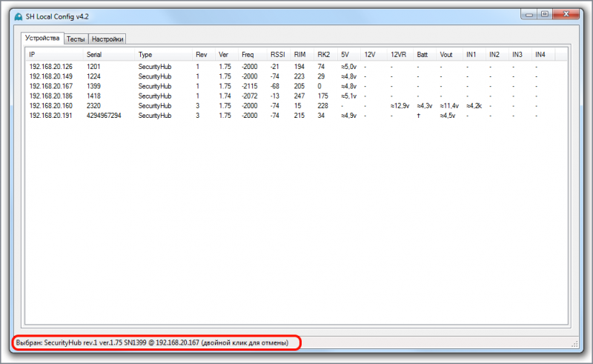593x364 pixels.
Task: Click the status bar selected-device text
Action: pos(152,343)
